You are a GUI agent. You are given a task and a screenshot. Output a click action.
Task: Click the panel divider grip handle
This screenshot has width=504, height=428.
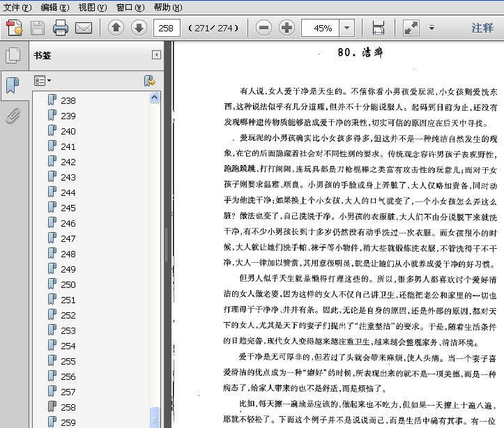pyautogui.click(x=166, y=245)
